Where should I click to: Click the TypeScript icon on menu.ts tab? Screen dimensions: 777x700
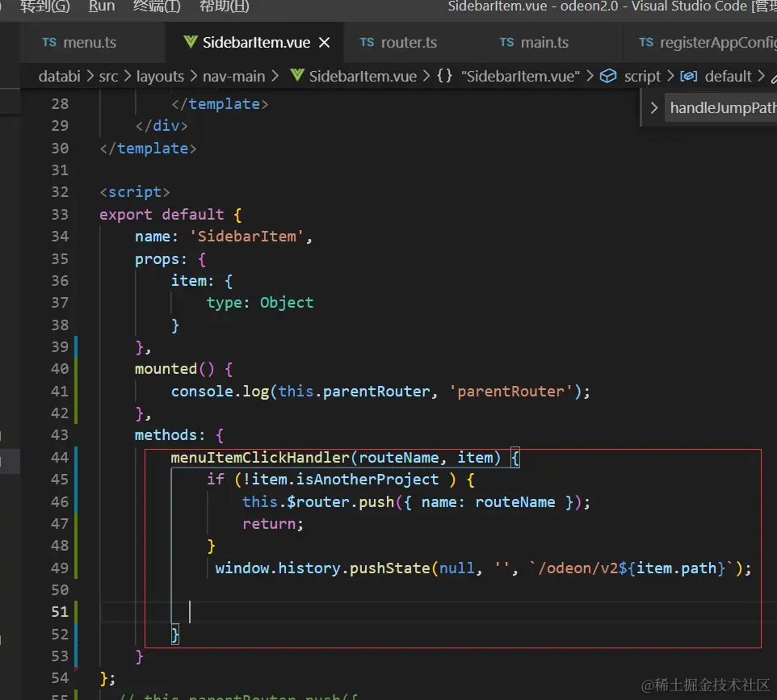point(49,42)
